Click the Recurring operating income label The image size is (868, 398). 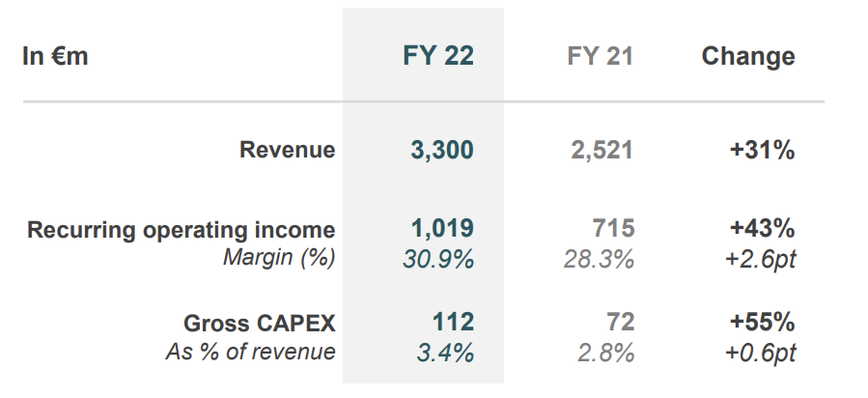coord(182,230)
